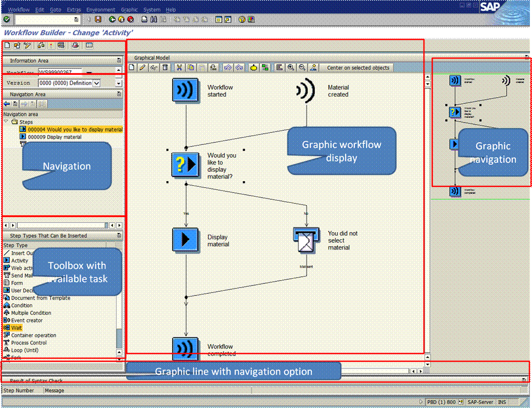The image size is (532, 408).
Task: Choose Activity step type
Action: tap(16, 261)
